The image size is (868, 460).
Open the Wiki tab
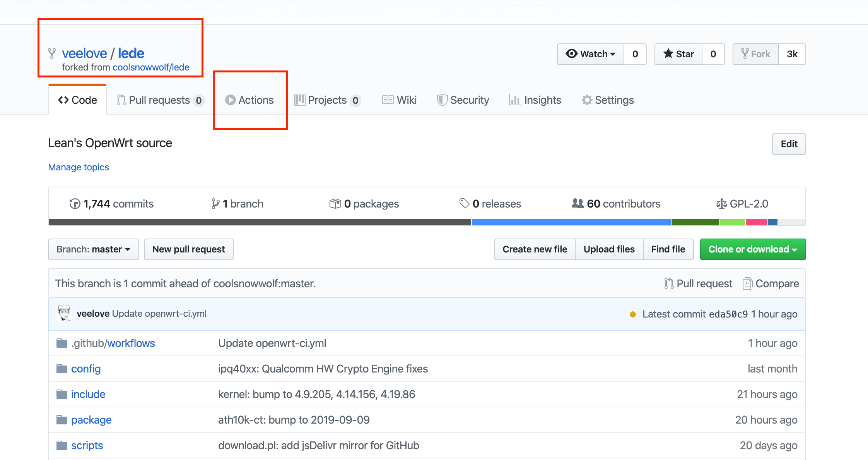pyautogui.click(x=399, y=100)
